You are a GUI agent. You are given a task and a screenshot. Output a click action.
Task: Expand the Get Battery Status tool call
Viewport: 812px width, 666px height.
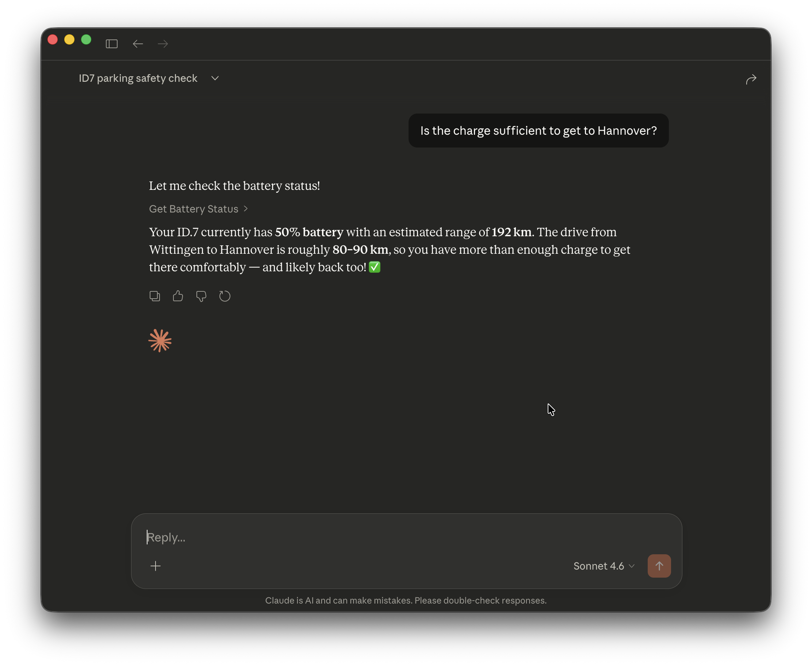coord(198,209)
